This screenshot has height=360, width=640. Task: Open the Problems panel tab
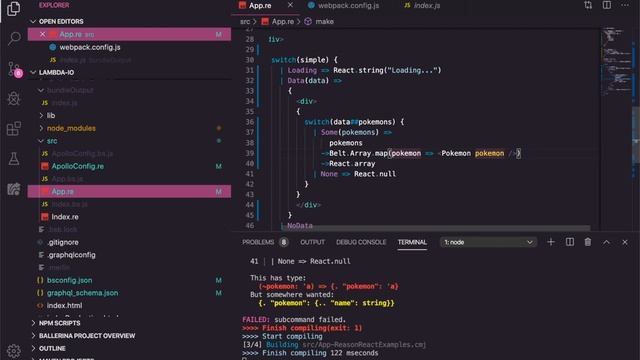pos(258,242)
